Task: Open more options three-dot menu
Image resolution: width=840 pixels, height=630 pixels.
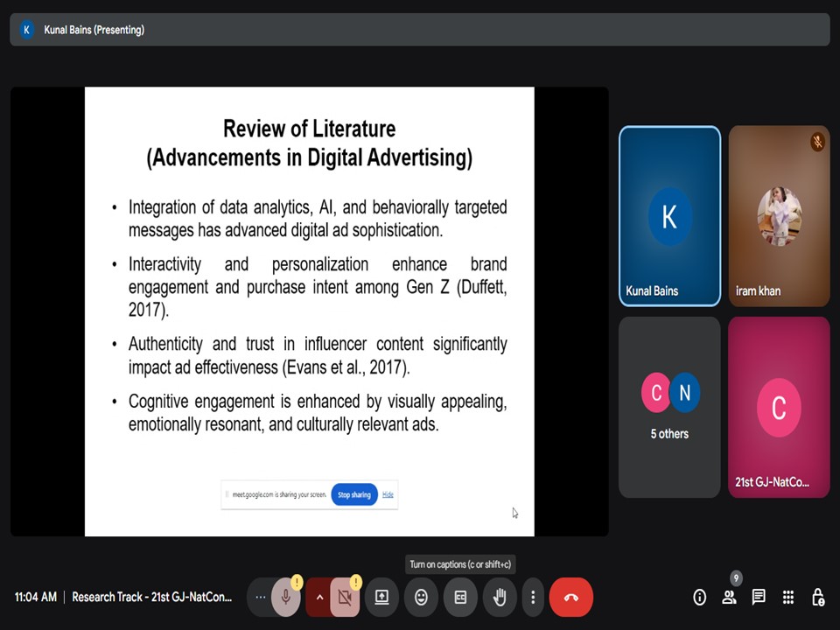Action: coord(533,597)
